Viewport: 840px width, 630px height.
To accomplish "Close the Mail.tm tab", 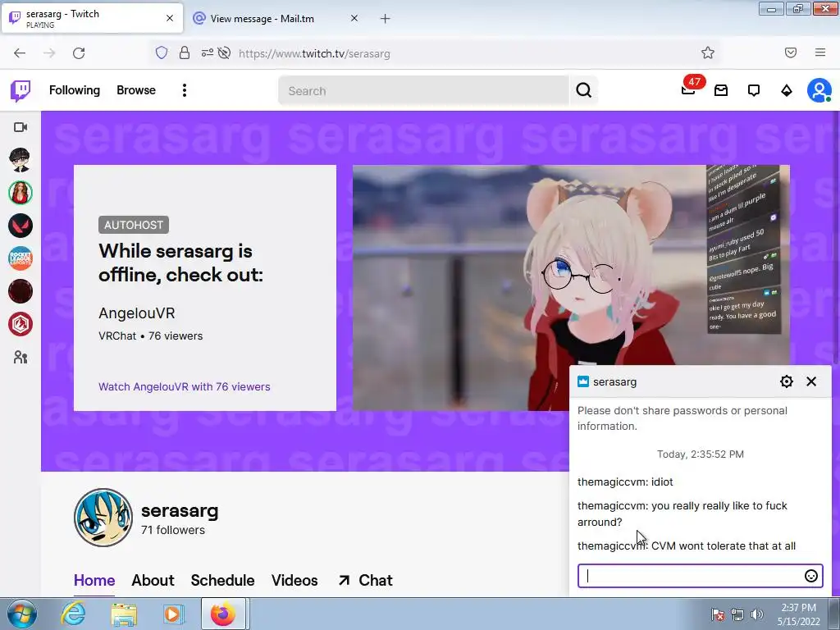I will [354, 18].
